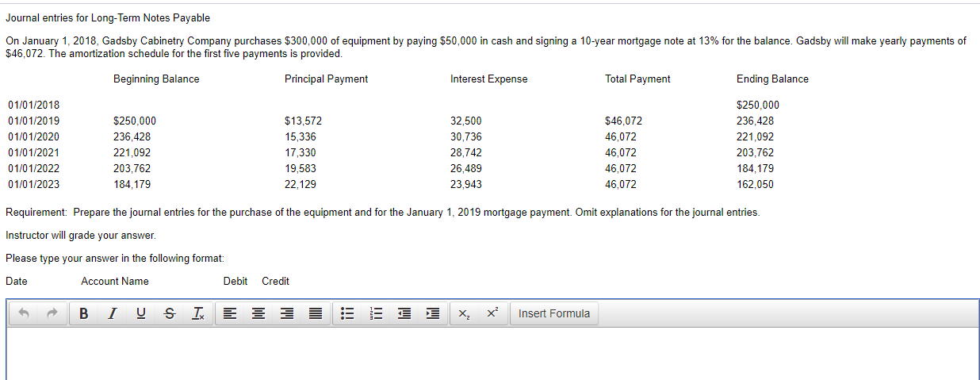Apply superscript formatting

pos(492,313)
